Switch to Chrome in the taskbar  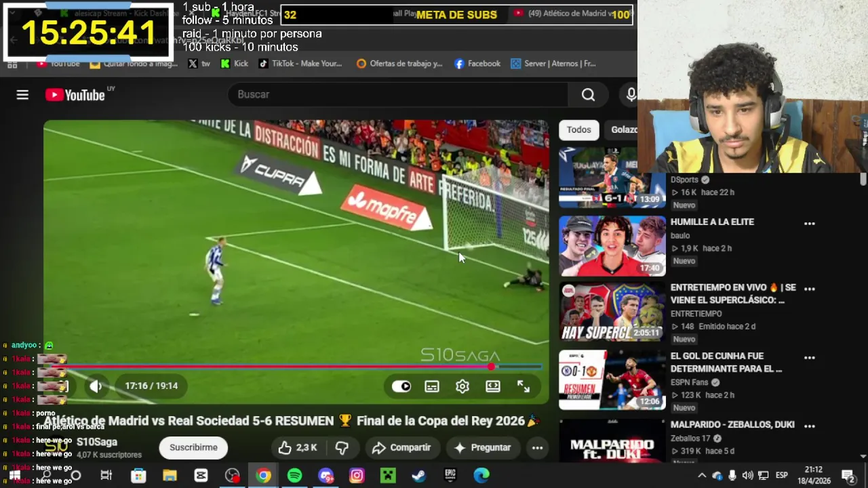(x=263, y=476)
